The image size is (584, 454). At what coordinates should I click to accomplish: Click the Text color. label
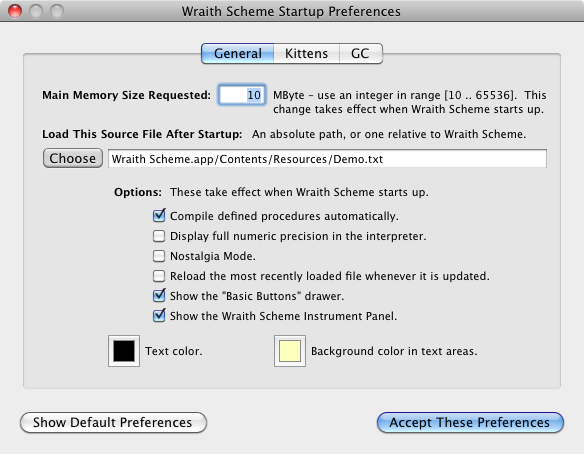[x=174, y=351]
